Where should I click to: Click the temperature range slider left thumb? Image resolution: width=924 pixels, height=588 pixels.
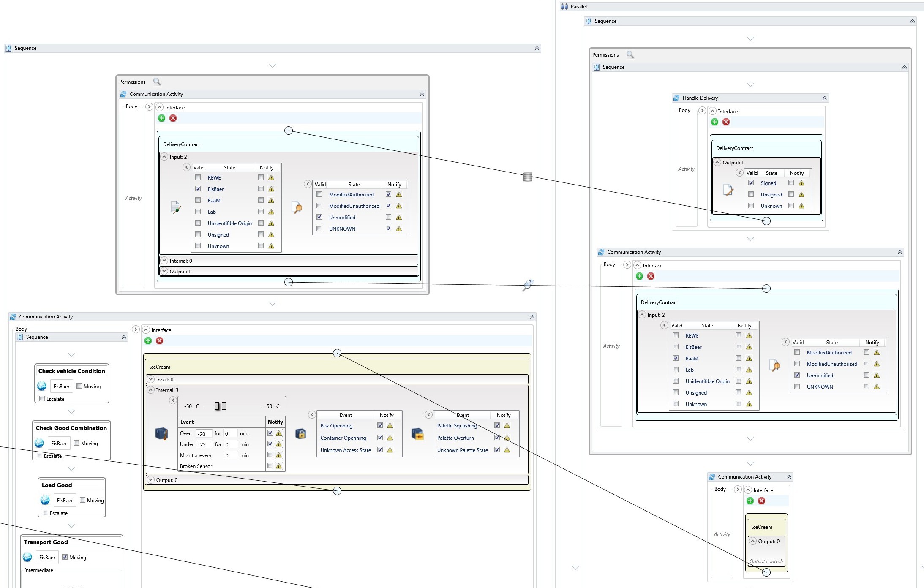(217, 406)
